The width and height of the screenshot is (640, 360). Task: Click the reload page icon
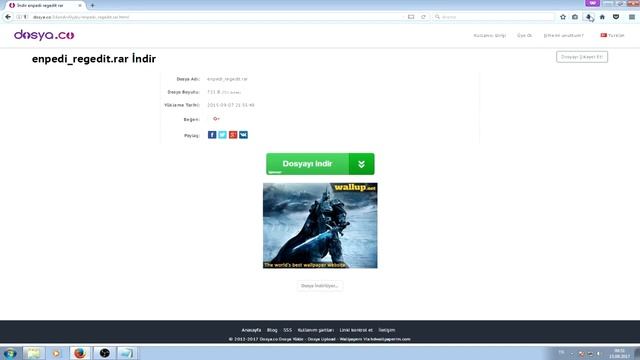pyautogui.click(x=423, y=17)
